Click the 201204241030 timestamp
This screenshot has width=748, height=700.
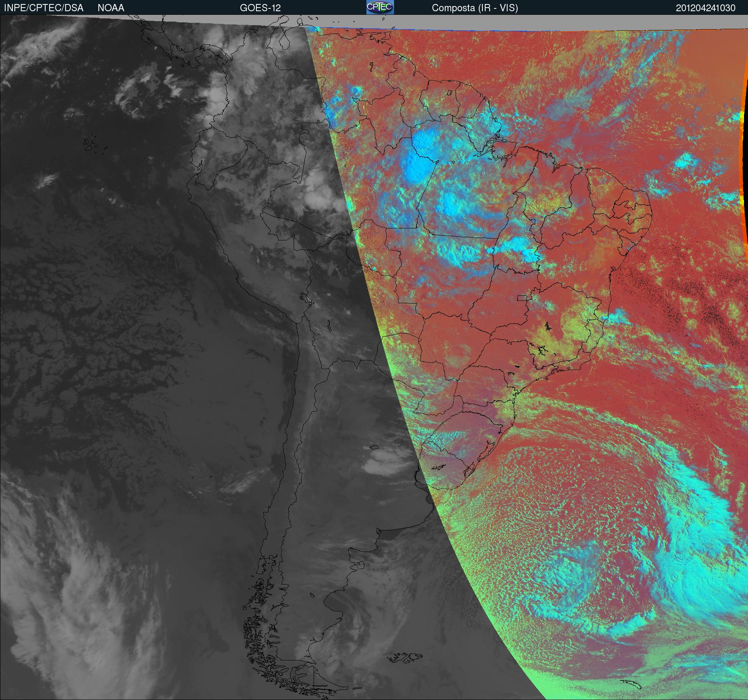(x=706, y=8)
